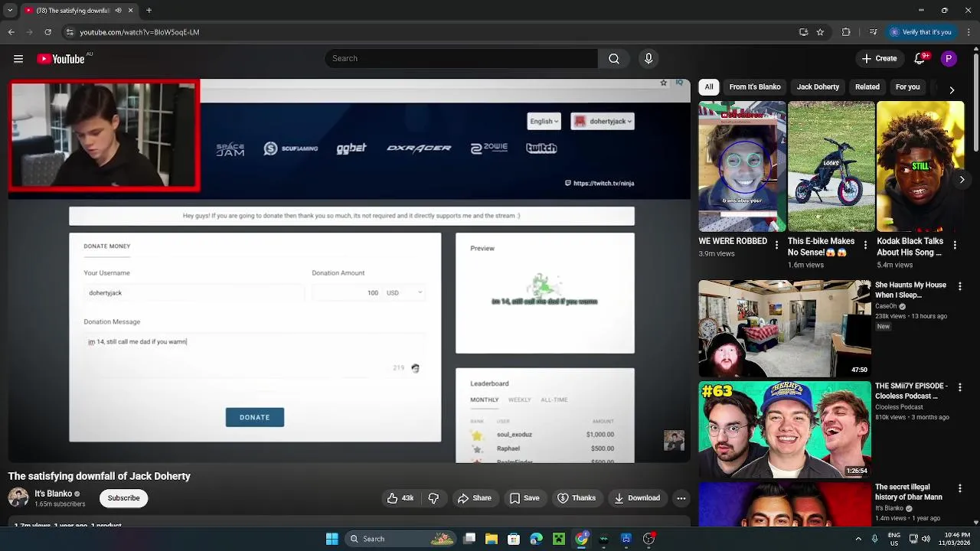Image resolution: width=980 pixels, height=551 pixels.
Task: Click the screen cast icon beside star
Action: [x=803, y=32]
